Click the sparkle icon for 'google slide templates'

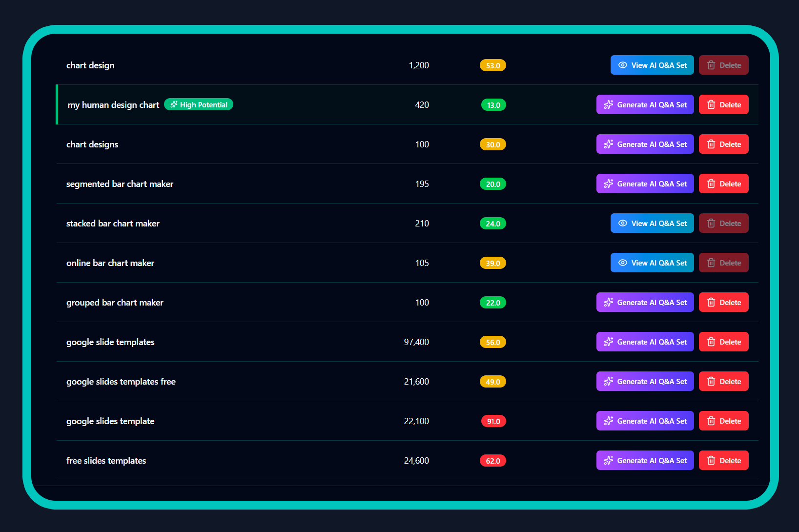[609, 342]
